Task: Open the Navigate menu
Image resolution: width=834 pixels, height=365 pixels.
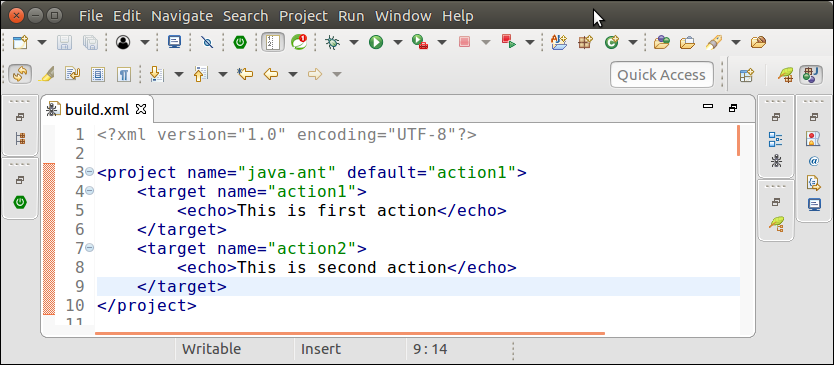Action: click(x=182, y=16)
